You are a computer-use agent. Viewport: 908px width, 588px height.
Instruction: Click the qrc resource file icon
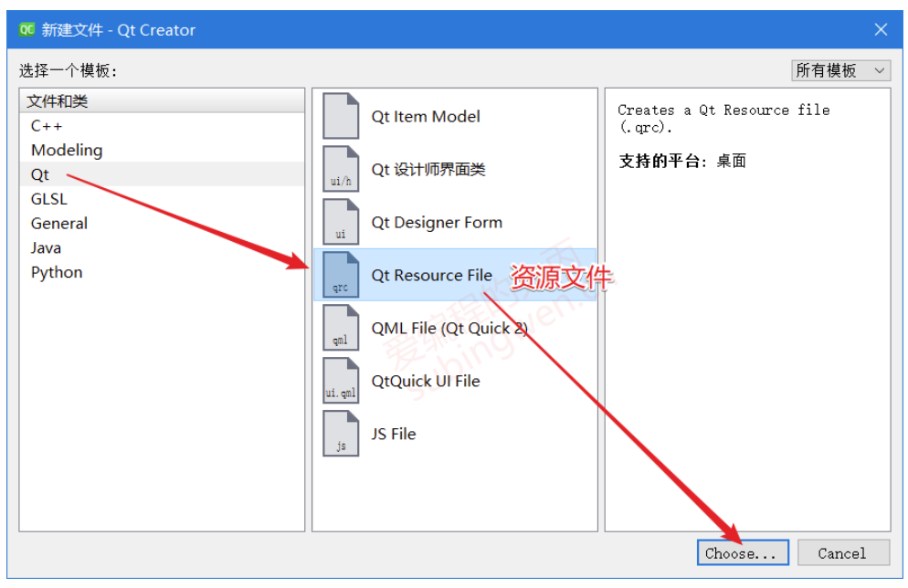(x=341, y=275)
